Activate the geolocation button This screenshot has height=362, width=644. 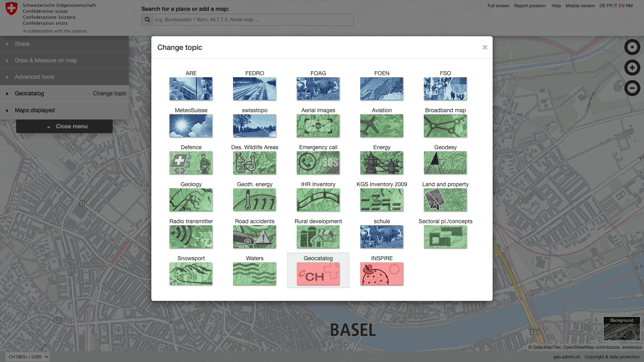point(632,47)
